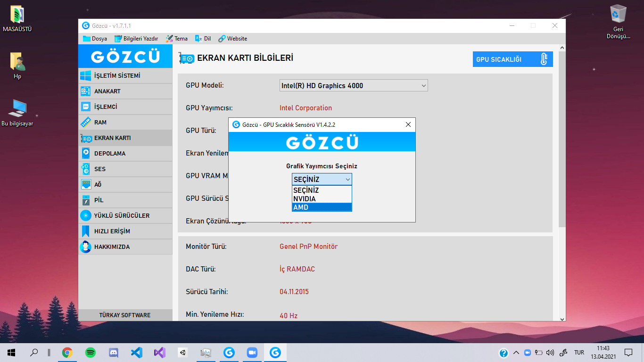Open Spotify from the taskbar
Viewport: 644px width, 362px height.
click(91, 353)
